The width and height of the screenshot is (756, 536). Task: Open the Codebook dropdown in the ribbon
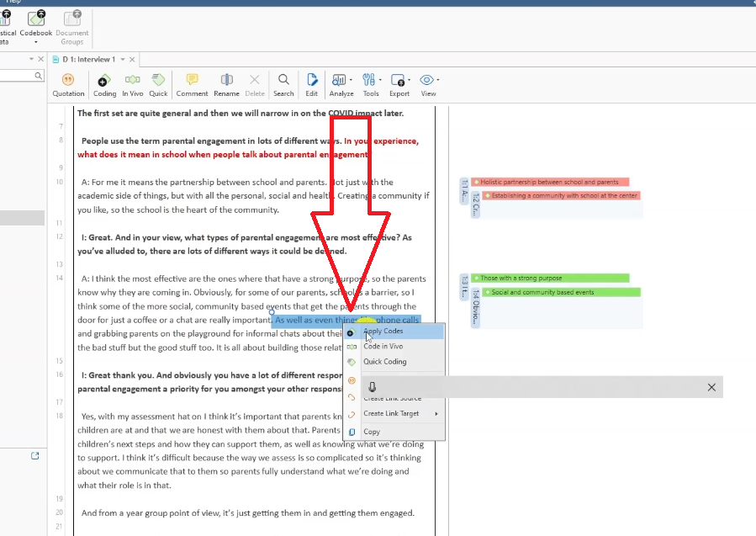point(36,25)
